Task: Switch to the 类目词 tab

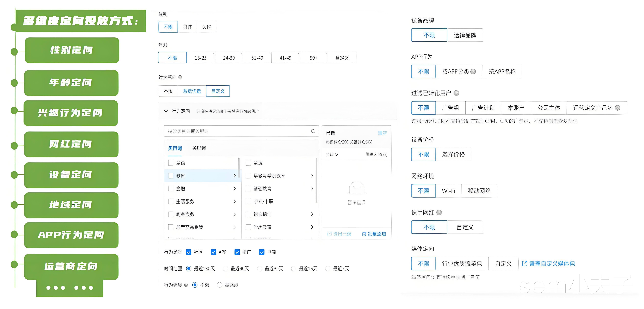Action: pyautogui.click(x=175, y=148)
